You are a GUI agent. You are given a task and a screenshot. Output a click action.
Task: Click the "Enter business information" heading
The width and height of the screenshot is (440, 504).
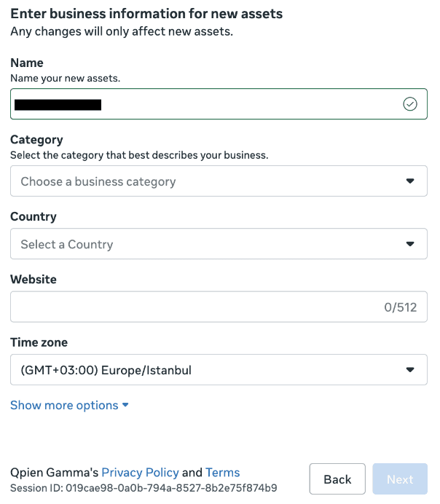click(146, 14)
